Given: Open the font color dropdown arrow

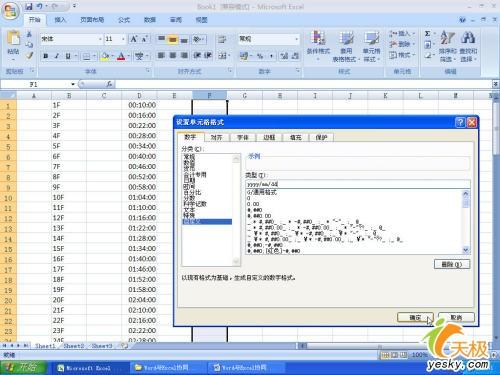Looking at the screenshot, I should pos(129,56).
